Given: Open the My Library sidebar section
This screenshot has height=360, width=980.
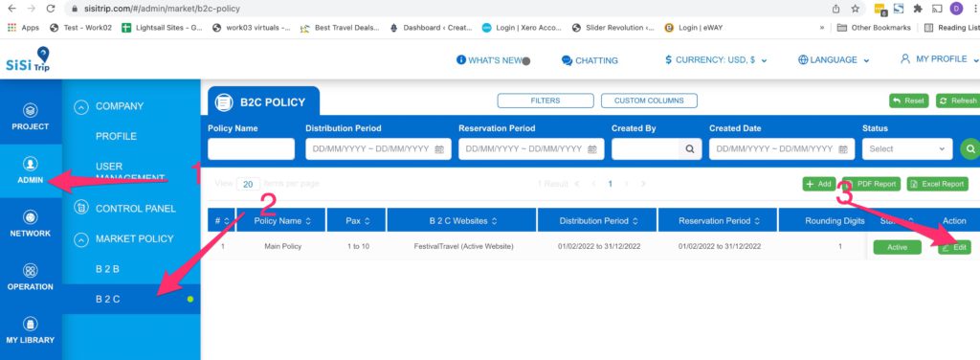Looking at the screenshot, I should [x=30, y=331].
